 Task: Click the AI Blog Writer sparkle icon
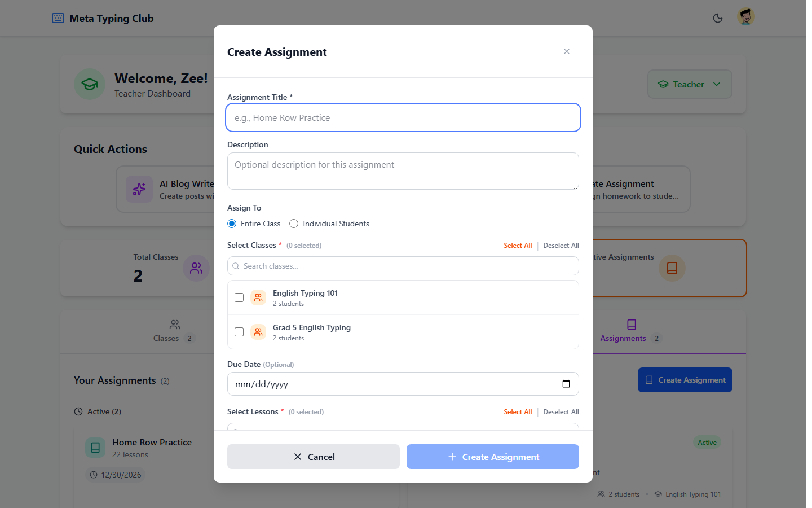(x=139, y=189)
